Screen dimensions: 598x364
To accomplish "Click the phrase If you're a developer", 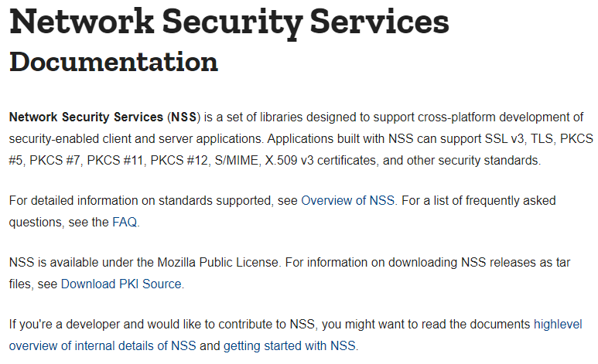I will 64,325.
